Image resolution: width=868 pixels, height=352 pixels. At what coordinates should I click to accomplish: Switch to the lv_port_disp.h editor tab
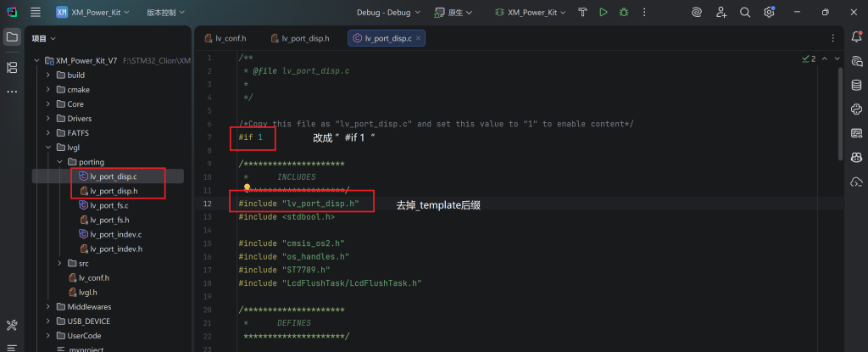(299, 38)
